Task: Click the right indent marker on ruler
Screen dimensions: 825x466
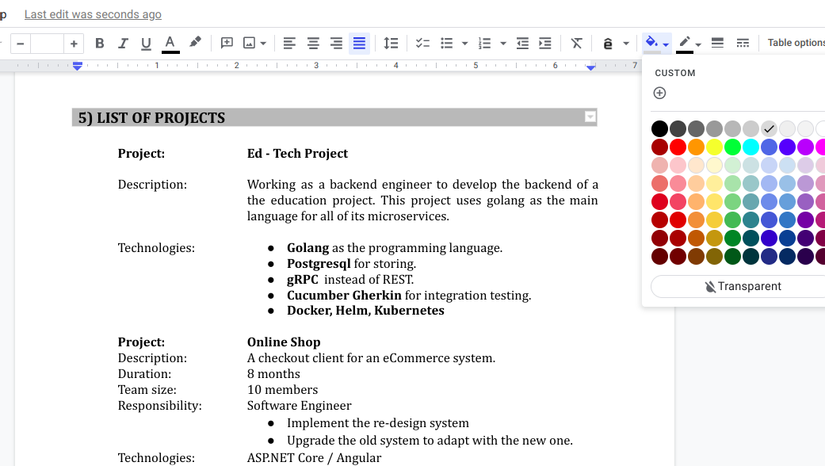Action: tap(590, 67)
